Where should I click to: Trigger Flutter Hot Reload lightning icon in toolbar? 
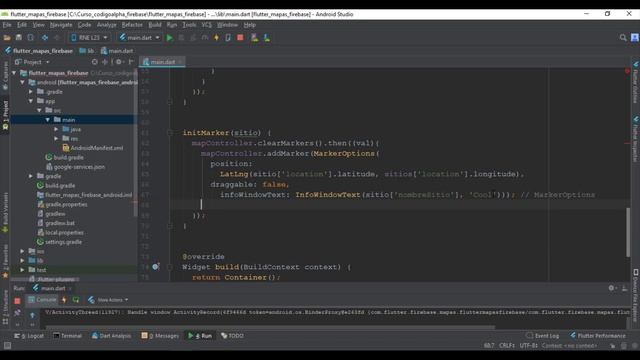pos(216,38)
